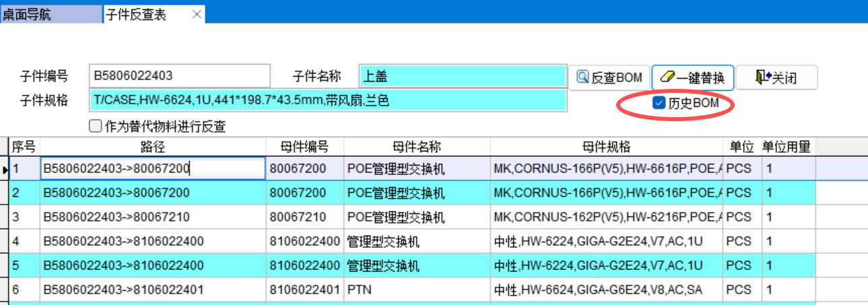Click the row indicator arrow beside row 1
The image size is (868, 305).
[4, 170]
